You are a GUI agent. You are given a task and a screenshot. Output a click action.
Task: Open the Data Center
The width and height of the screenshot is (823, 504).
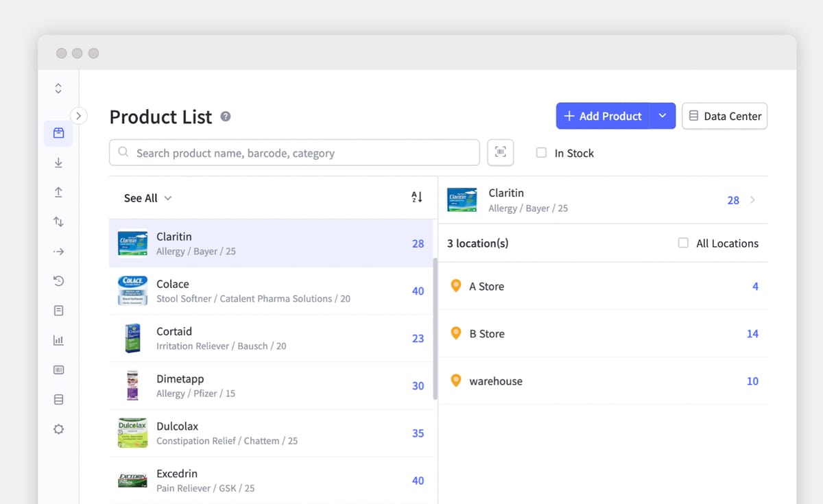(724, 116)
